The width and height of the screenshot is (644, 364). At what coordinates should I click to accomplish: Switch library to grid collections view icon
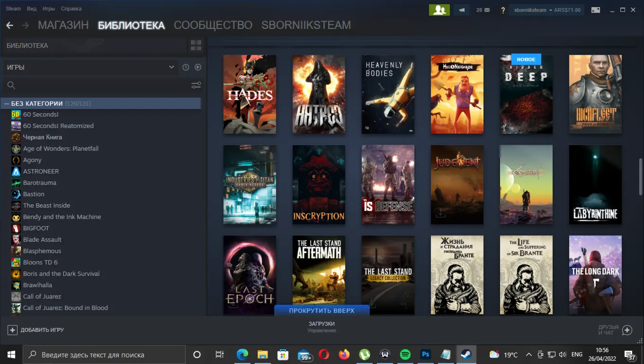[x=196, y=45]
